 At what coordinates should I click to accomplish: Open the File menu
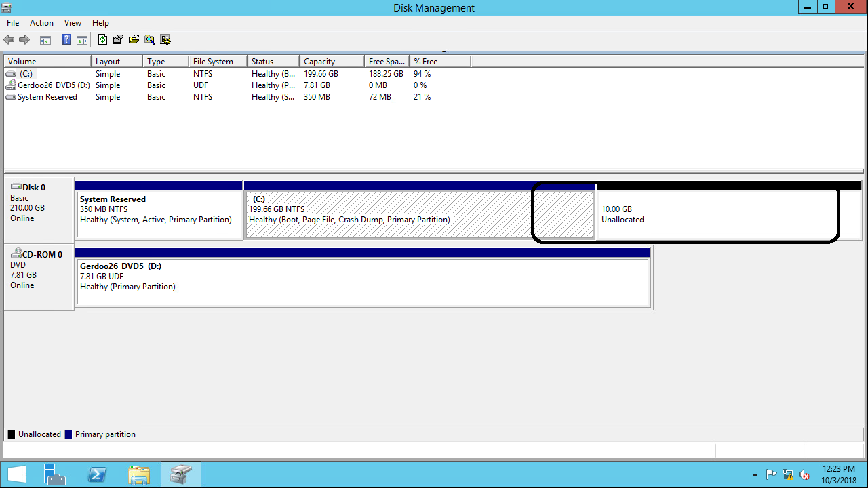13,23
